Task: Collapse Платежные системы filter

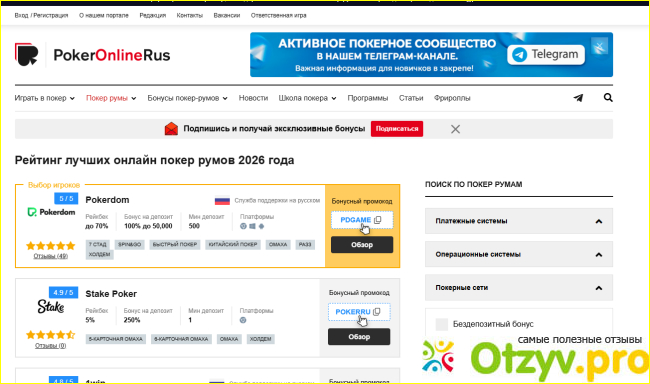Action: click(x=519, y=221)
